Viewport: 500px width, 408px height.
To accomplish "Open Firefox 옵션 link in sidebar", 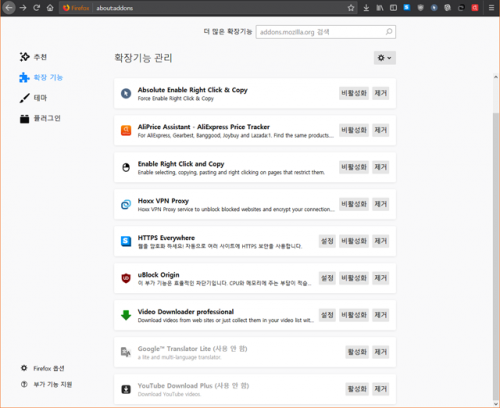I will pos(42,368).
